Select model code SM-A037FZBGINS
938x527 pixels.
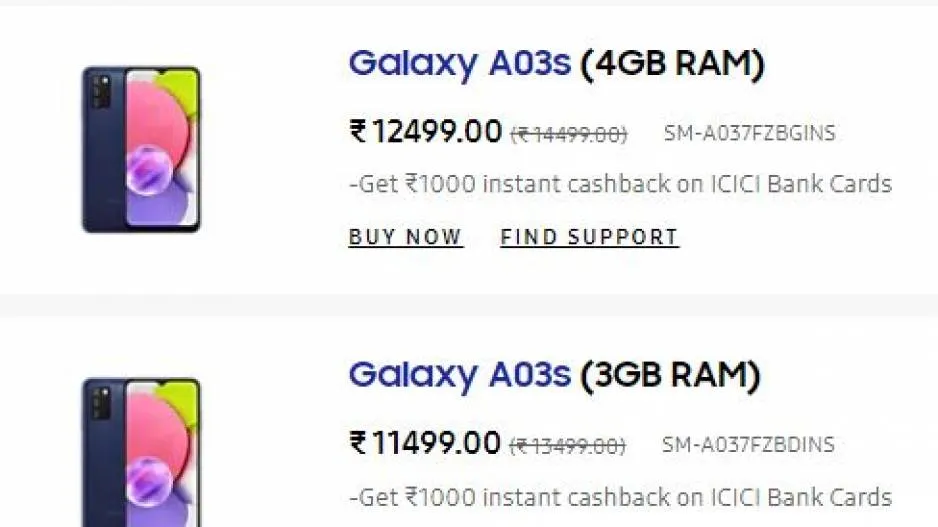click(x=749, y=134)
